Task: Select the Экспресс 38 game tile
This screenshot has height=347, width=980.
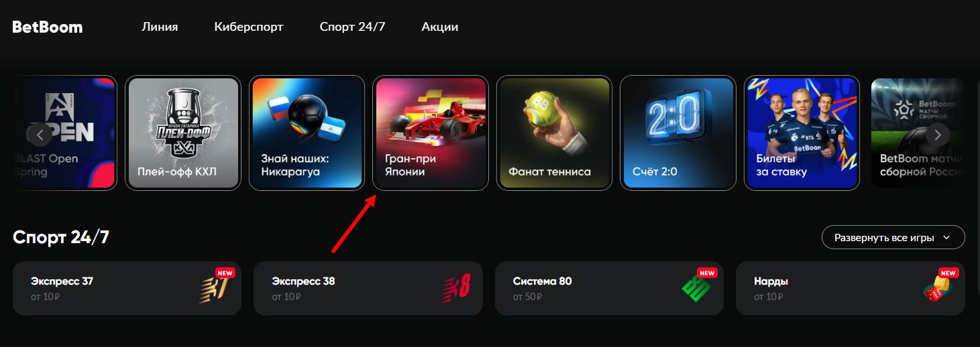Action: pos(368,288)
